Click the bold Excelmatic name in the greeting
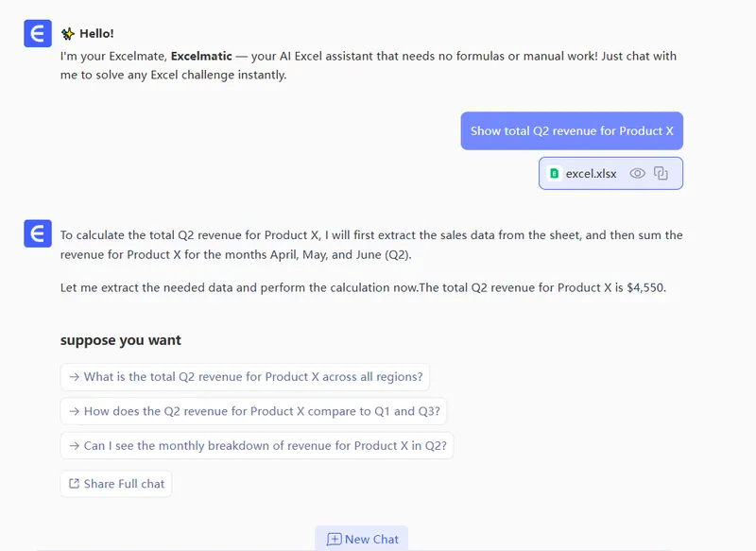This screenshot has width=756, height=551. 200,56
